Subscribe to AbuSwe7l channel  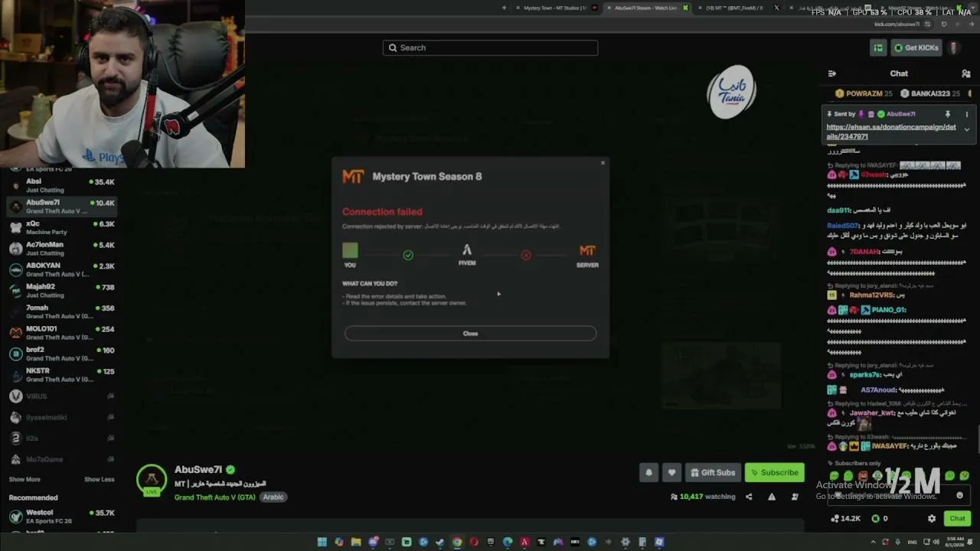coord(774,472)
